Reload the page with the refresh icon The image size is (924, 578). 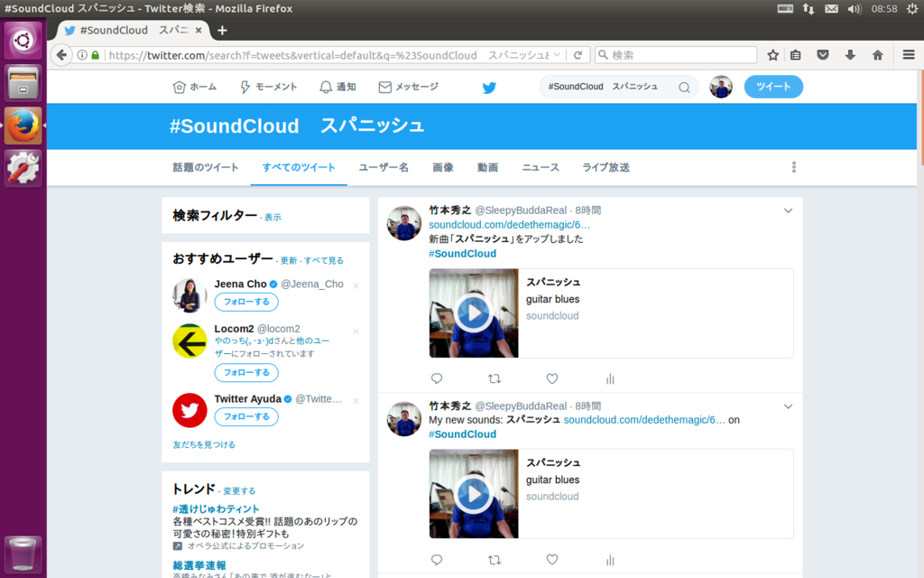click(578, 55)
